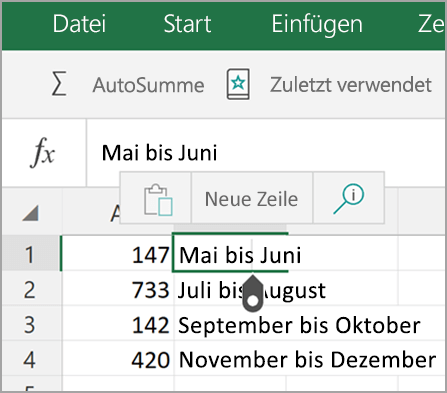The width and height of the screenshot is (447, 393).
Task: Switch to the Start tab
Action: (187, 24)
